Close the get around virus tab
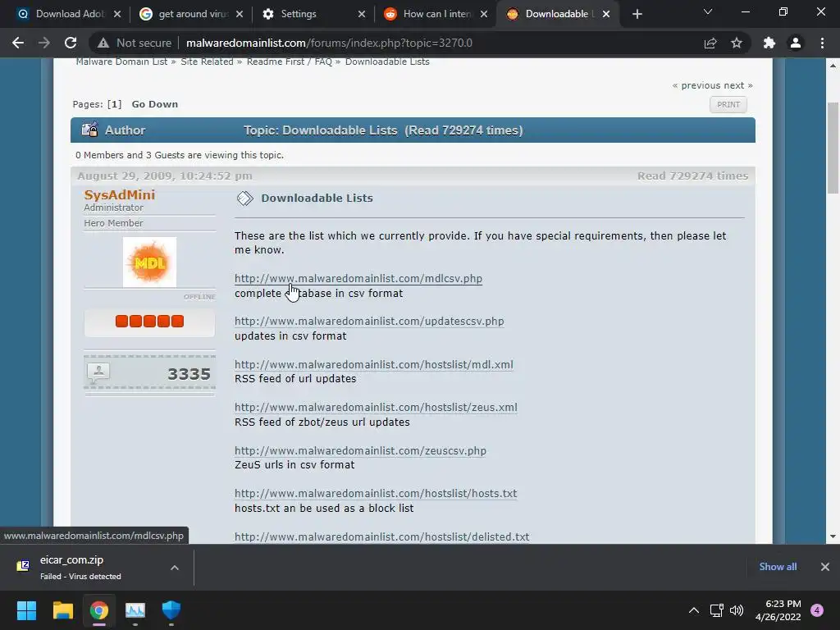The image size is (840, 630). click(x=240, y=14)
